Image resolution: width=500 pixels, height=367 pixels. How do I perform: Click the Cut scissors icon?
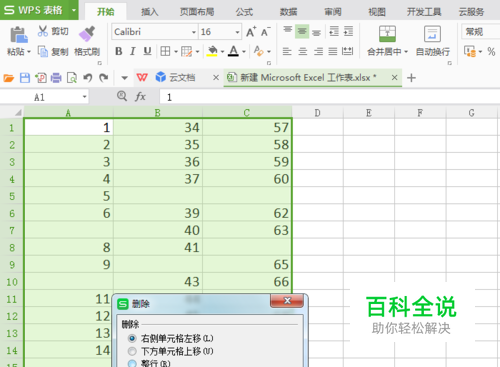tap(43, 31)
